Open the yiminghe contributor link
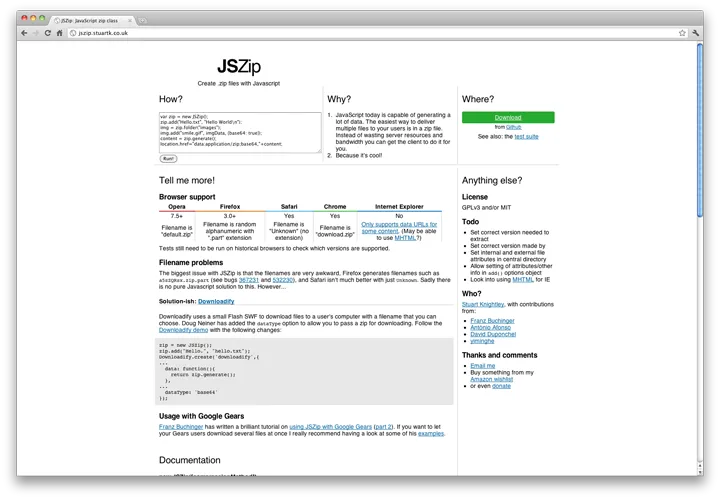 click(482, 341)
